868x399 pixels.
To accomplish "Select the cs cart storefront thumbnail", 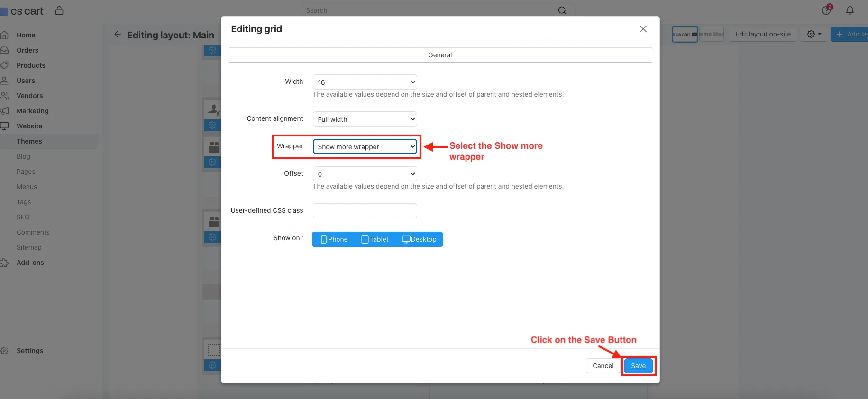I will [685, 34].
